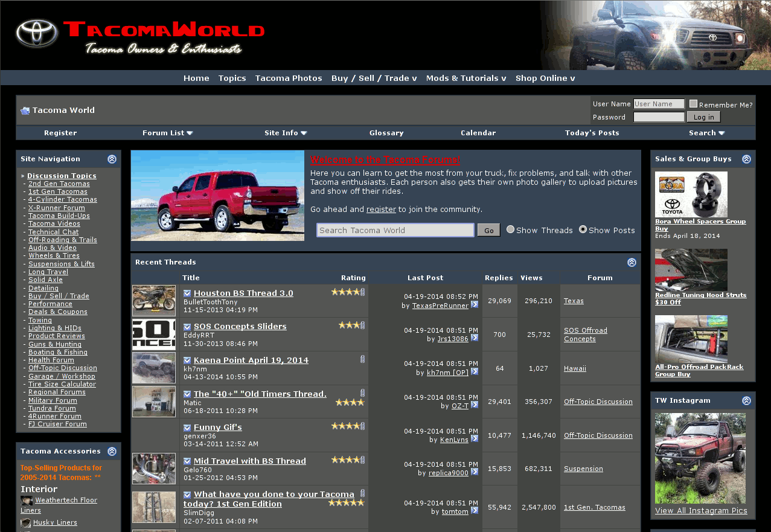Viewport: 771px width, 532px height.
Task: Collapse the Site Navigation panel
Action: pyautogui.click(x=112, y=159)
